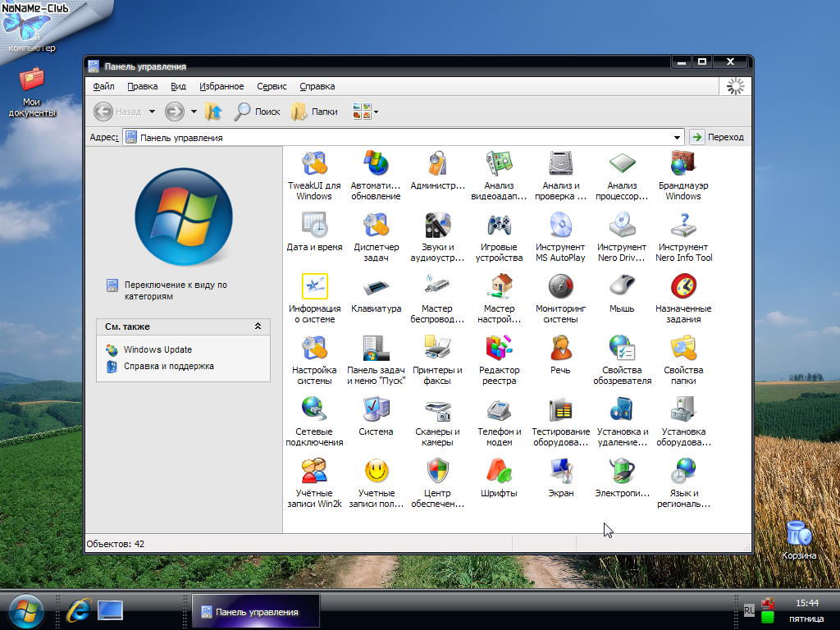Click the RU language indicator in tray
The image size is (840, 630).
tap(749, 610)
